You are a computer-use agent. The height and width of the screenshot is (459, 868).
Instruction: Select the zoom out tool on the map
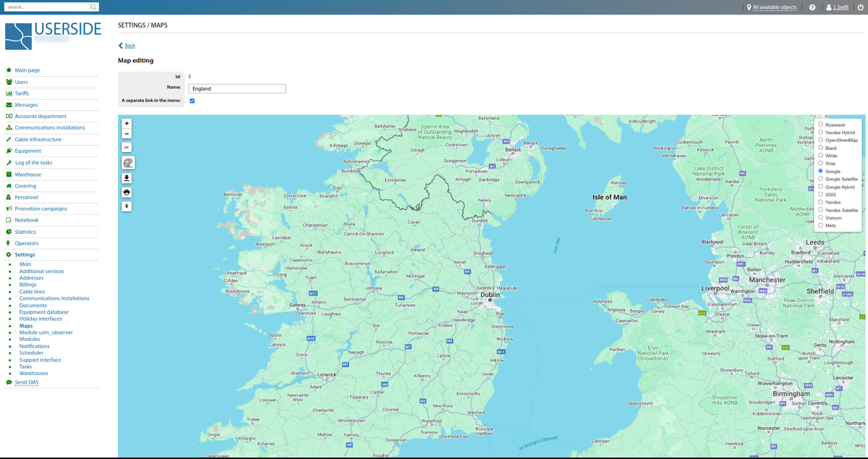coord(127,134)
